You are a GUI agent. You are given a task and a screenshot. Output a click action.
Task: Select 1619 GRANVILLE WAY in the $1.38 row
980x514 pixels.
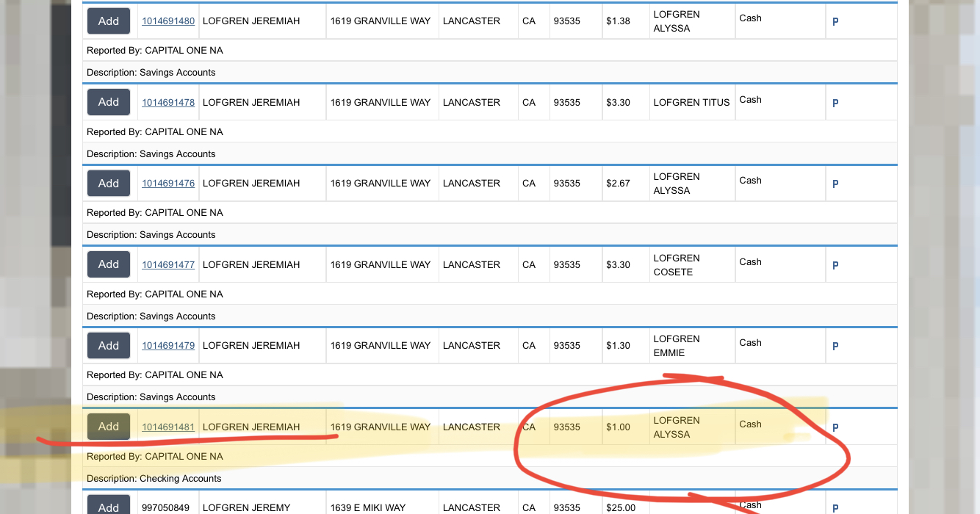click(x=381, y=21)
